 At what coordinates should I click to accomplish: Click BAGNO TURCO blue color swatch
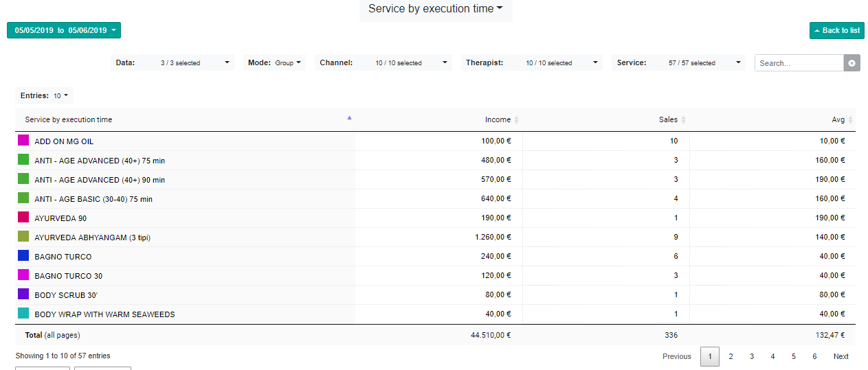(23, 256)
